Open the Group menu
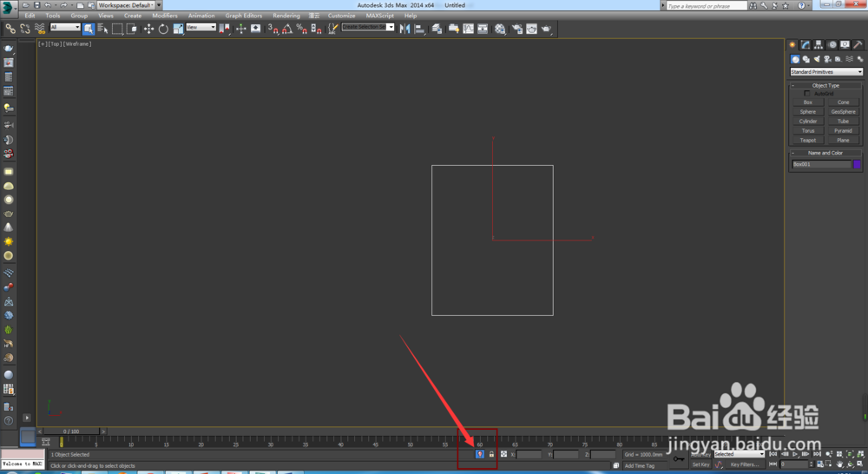The height and width of the screenshot is (474, 868). (79, 16)
